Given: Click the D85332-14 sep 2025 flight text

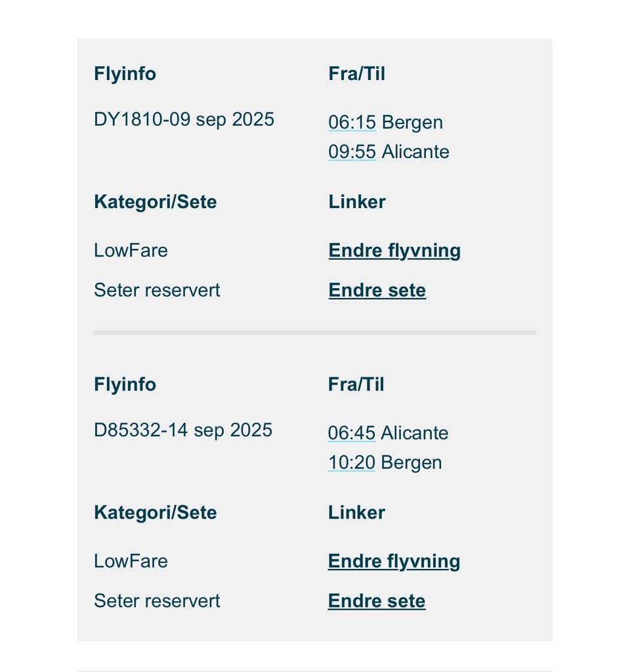Looking at the screenshot, I should [183, 430].
